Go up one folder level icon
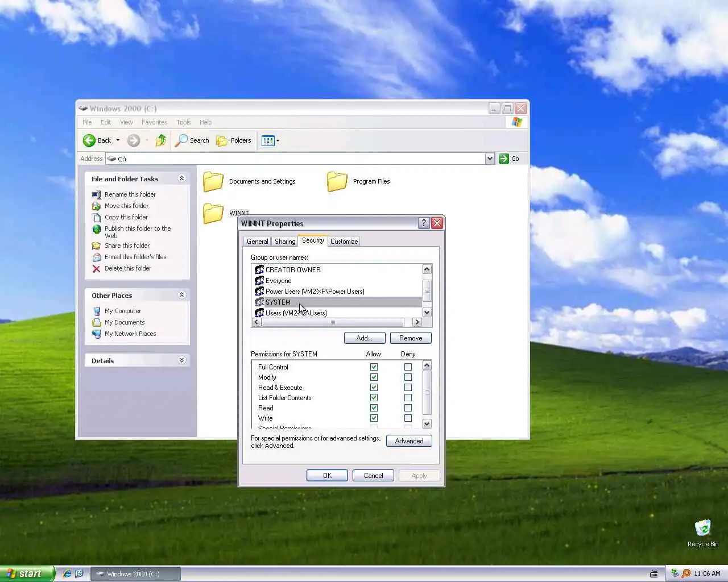Screen dimensions: 728x582 (161, 140)
